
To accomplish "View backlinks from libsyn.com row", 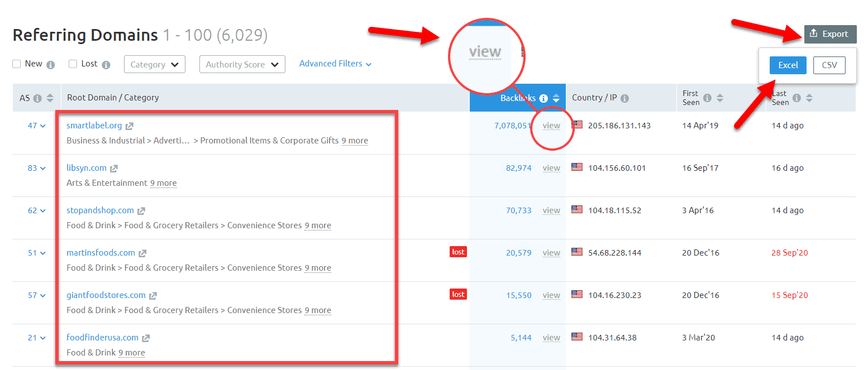I will click(x=551, y=168).
